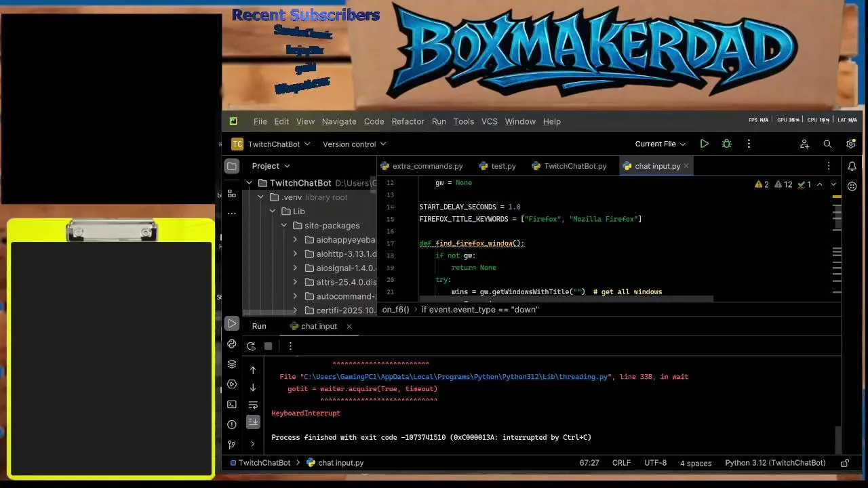
Task: Close the chat input run tab
Action: tap(349, 326)
